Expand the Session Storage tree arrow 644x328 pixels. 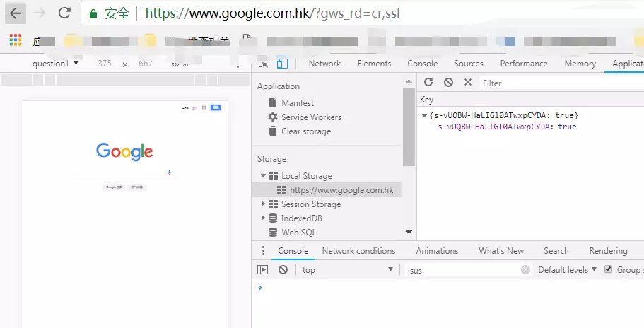click(263, 204)
